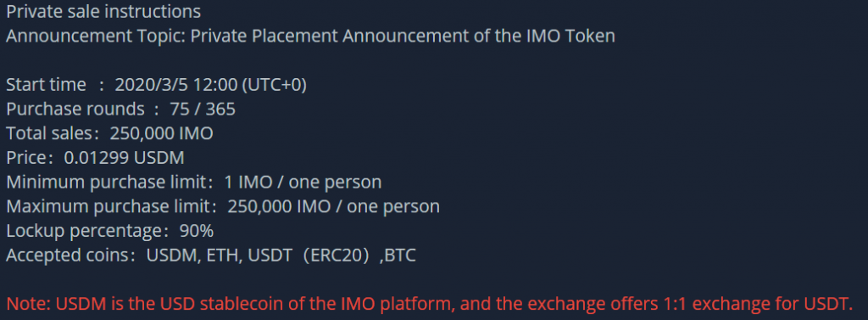Click the 'Private sale instructions' heading

coord(103,12)
